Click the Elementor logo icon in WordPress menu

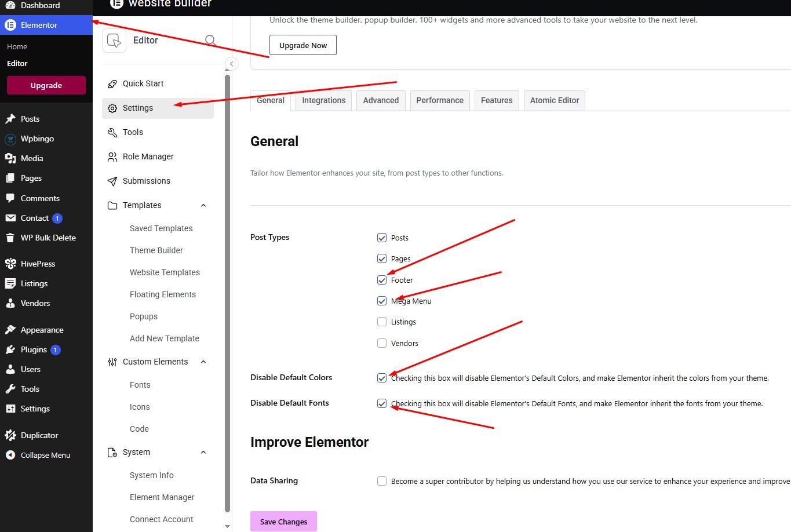(10, 25)
